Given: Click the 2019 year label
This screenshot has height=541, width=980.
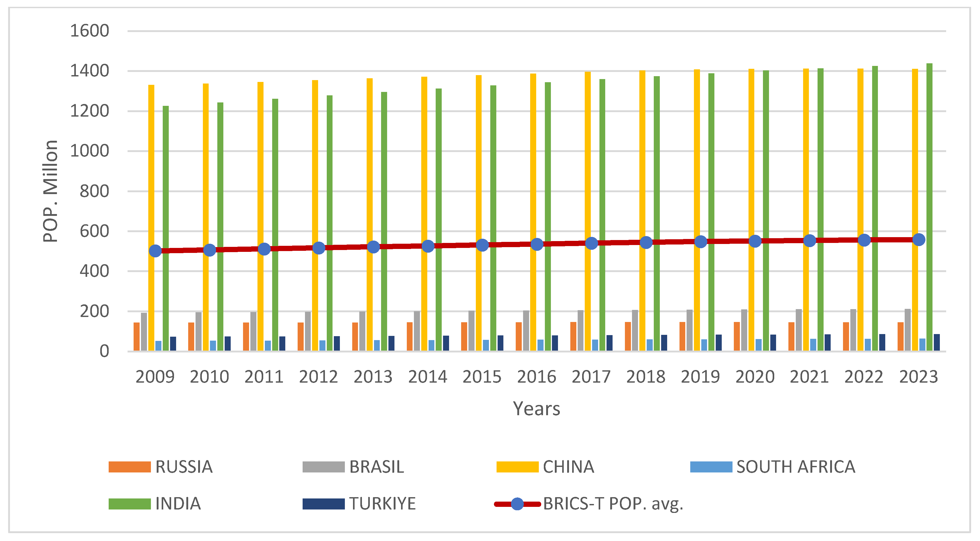Looking at the screenshot, I should pos(700,377).
